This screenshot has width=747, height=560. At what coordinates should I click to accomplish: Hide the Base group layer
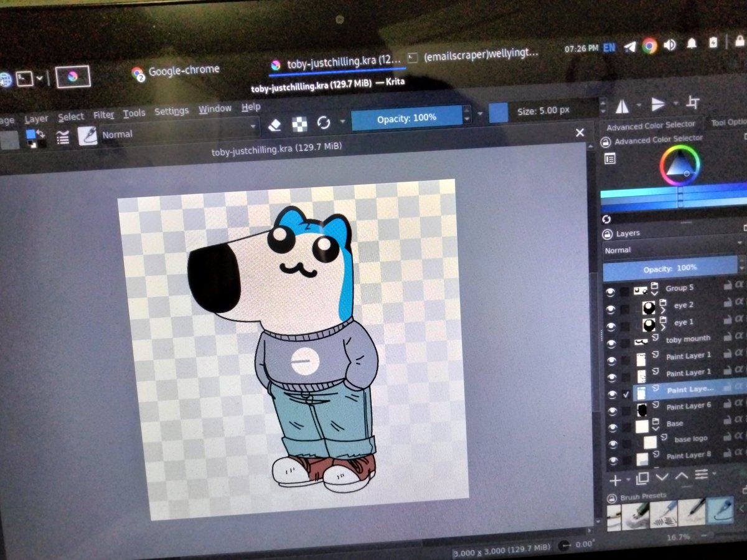613,428
